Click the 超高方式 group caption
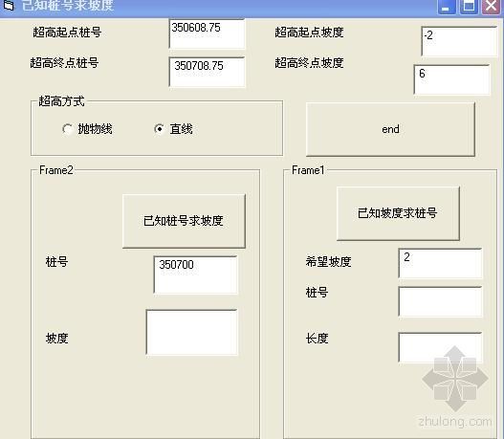 pyautogui.click(x=61, y=101)
